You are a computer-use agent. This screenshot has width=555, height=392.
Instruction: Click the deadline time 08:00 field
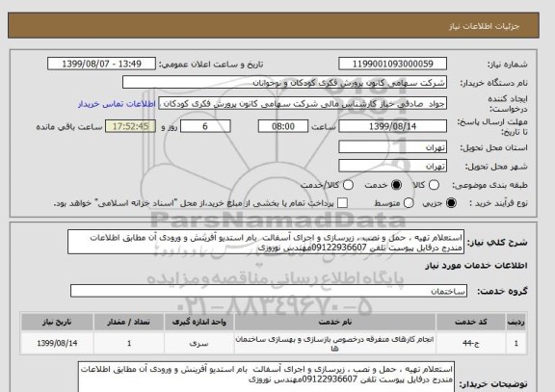coord(283,126)
